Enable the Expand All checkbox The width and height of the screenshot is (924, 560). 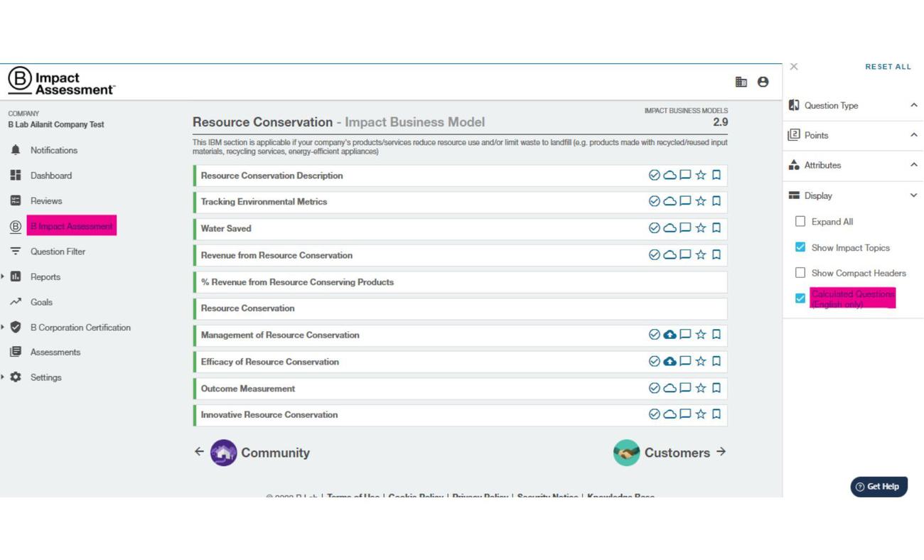(800, 221)
